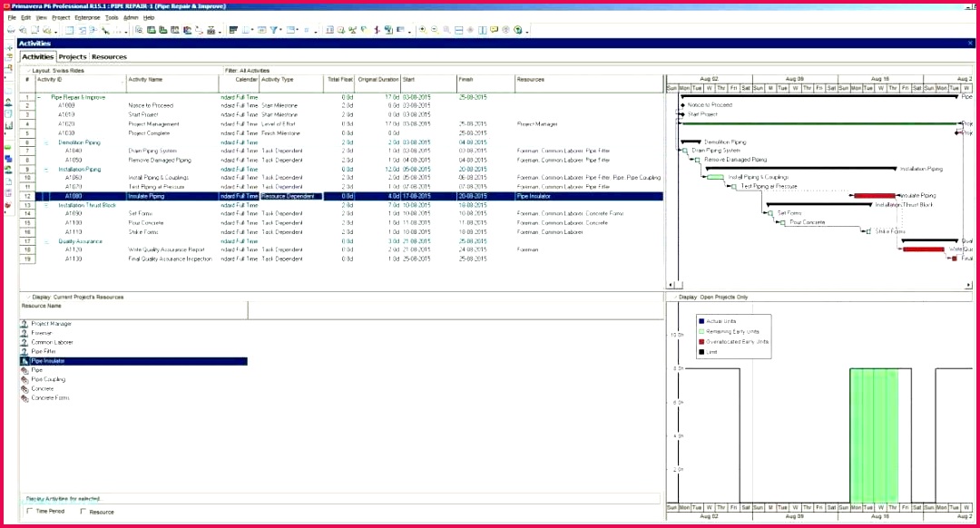
Task: Select the red Insulate Piping Gantt bar
Action: (875, 196)
